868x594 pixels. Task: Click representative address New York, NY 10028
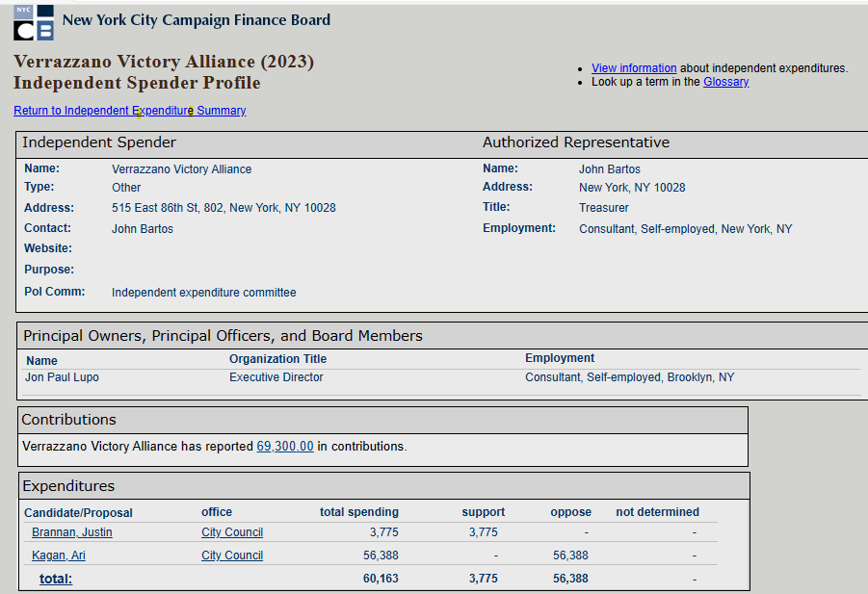point(632,188)
